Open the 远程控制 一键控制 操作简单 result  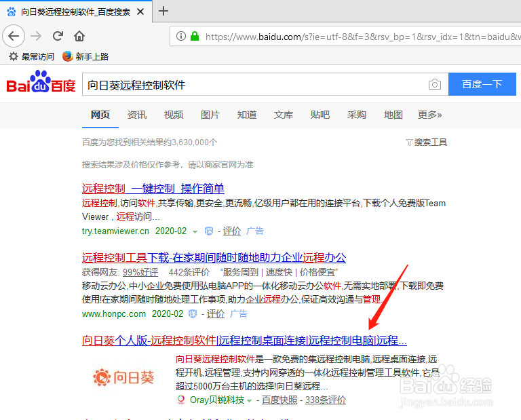(153, 189)
